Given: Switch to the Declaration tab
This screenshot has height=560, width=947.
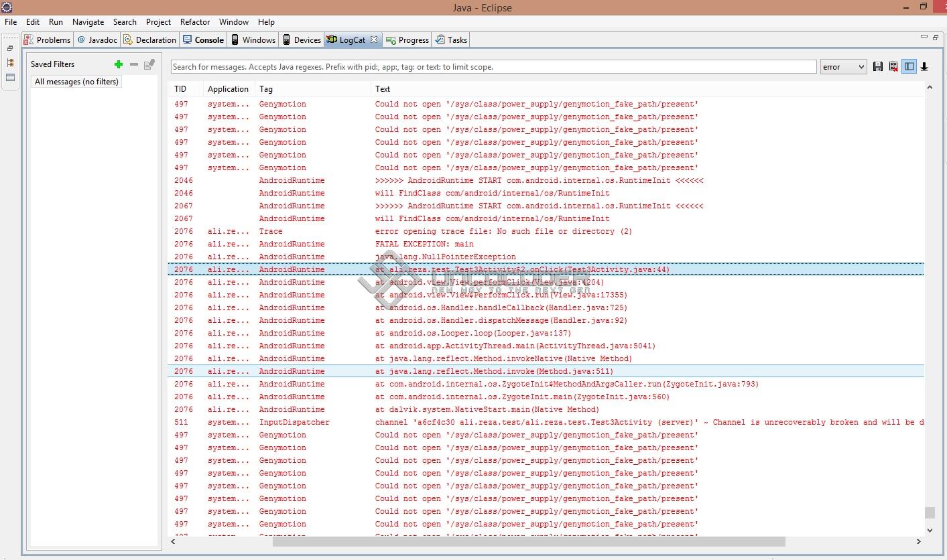Looking at the screenshot, I should (149, 40).
